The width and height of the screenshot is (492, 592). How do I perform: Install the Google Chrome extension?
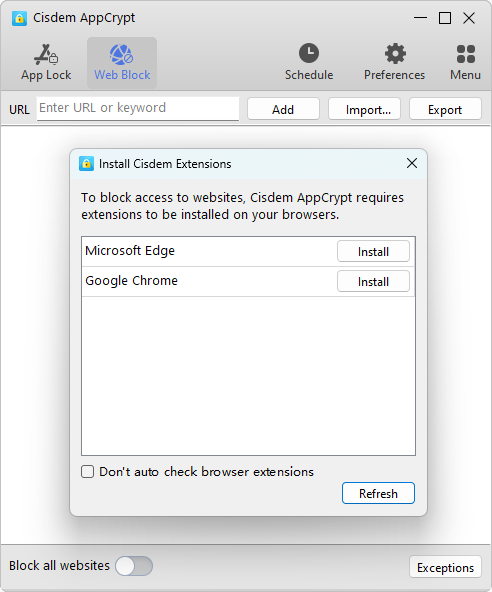coord(373,281)
